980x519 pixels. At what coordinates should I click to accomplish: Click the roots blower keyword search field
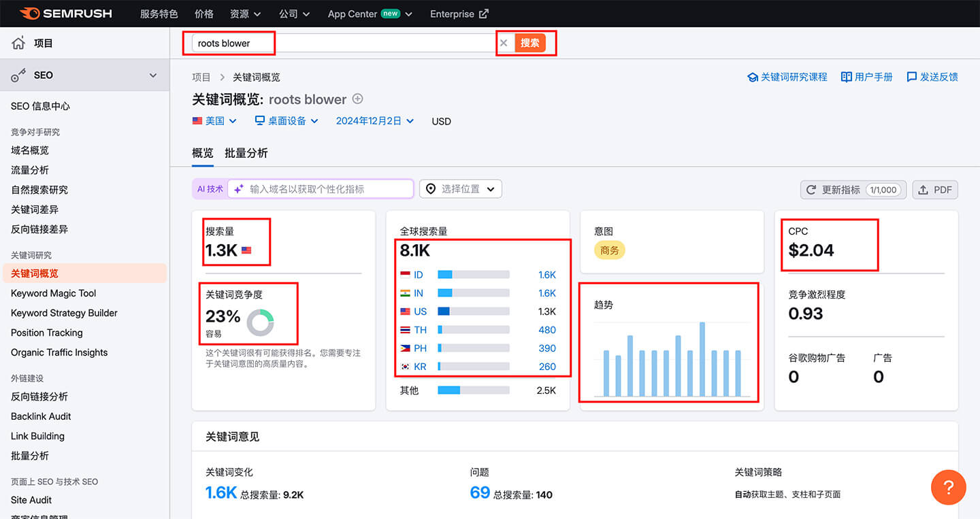pyautogui.click(x=342, y=43)
